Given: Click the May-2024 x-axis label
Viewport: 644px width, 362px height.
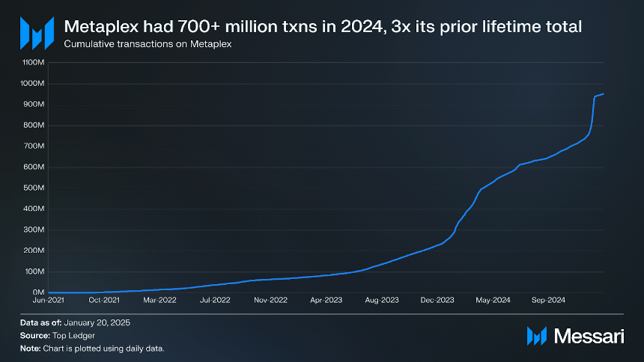Looking at the screenshot, I should (x=493, y=300).
